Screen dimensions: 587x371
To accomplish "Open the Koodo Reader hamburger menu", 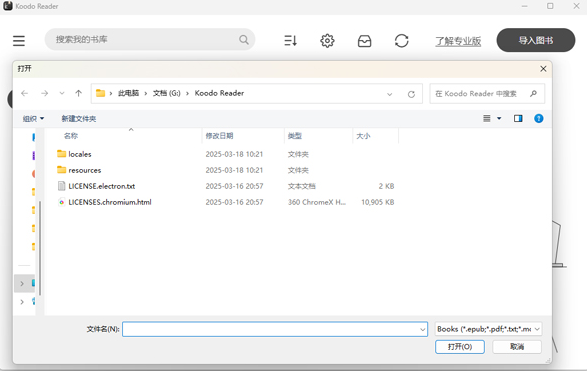I will [x=19, y=41].
